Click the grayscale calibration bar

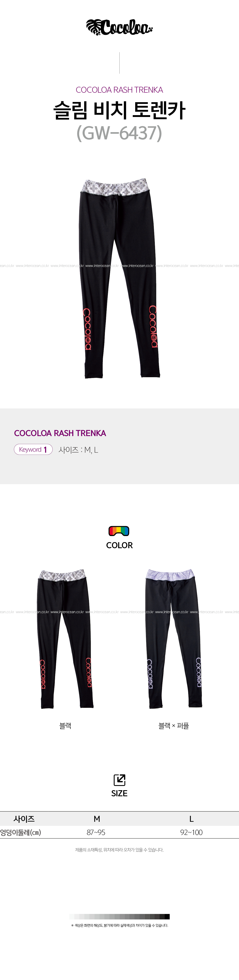coord(119,916)
